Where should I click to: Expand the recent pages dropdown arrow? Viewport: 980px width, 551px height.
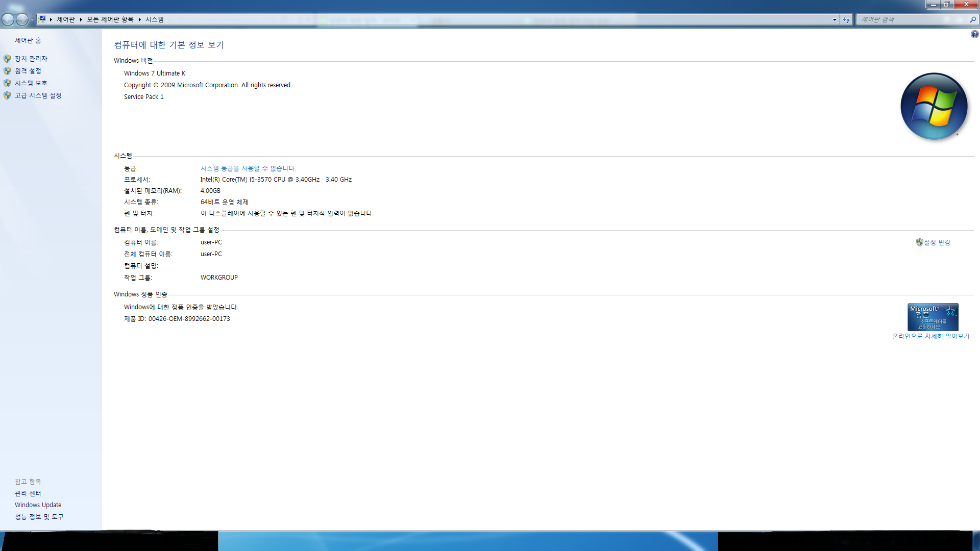coord(32,19)
